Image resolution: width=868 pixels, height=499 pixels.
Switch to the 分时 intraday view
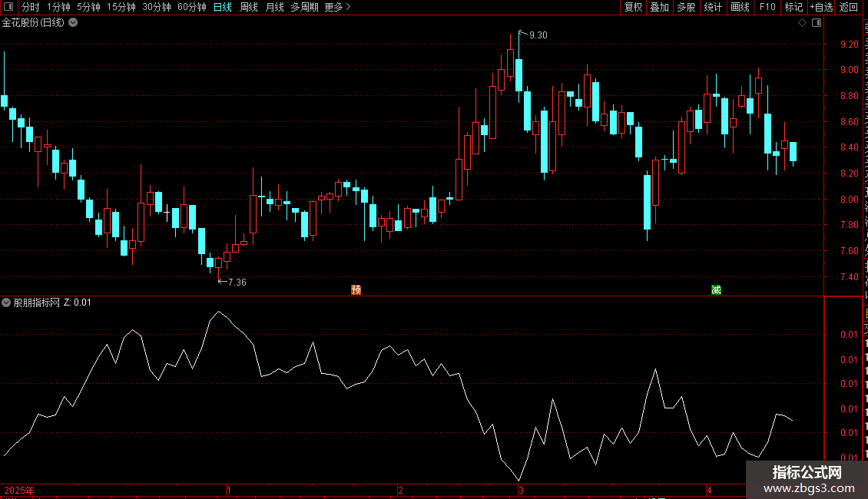pyautogui.click(x=31, y=7)
